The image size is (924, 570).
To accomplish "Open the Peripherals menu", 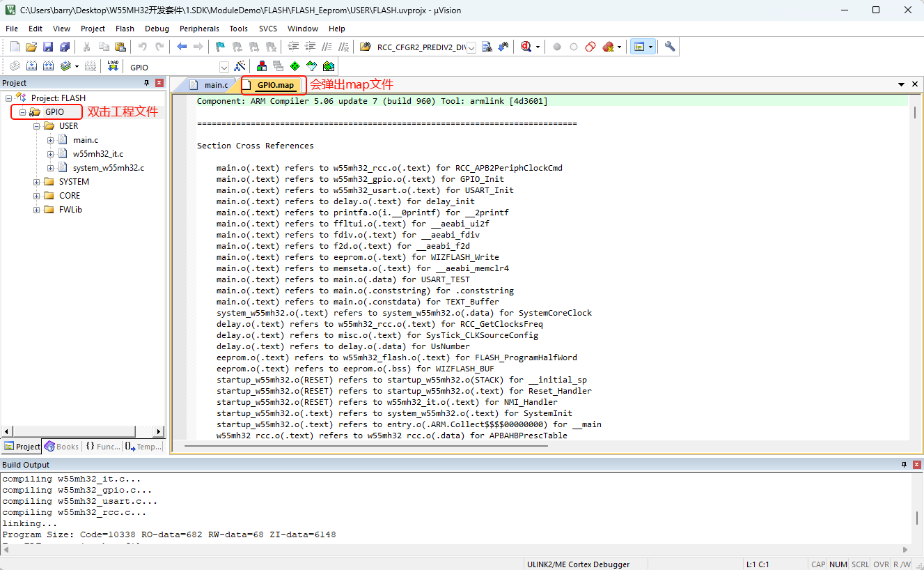I will [199, 29].
